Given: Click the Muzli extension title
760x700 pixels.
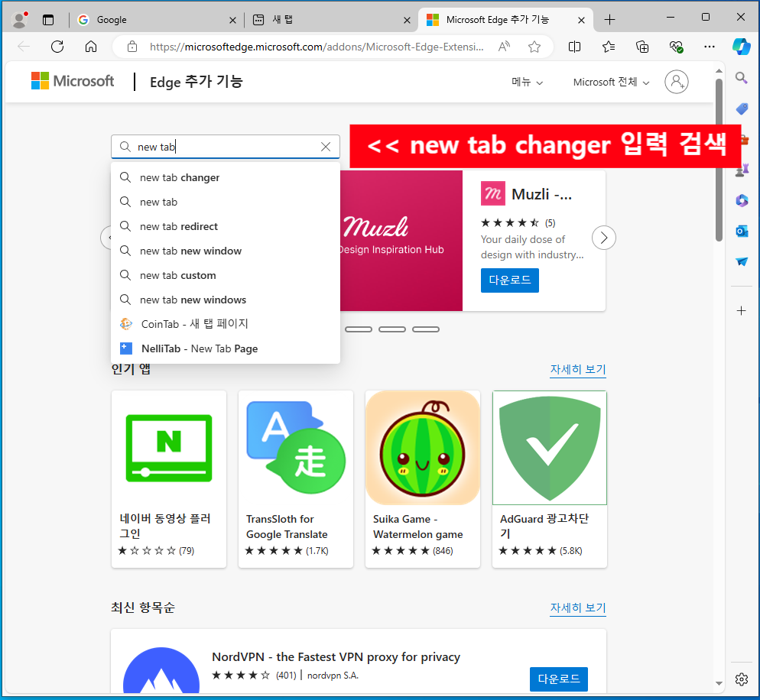Looking at the screenshot, I should point(541,194).
